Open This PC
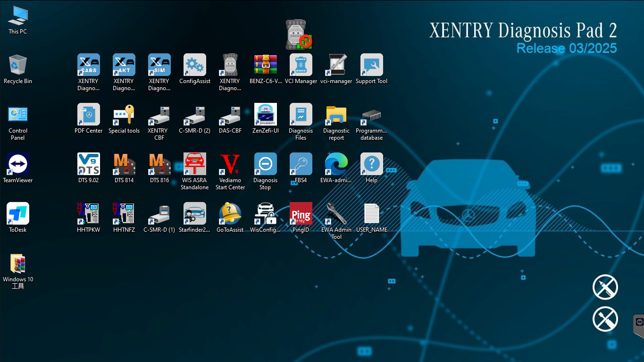Image resolution: width=644 pixels, height=362 pixels. tap(18, 16)
